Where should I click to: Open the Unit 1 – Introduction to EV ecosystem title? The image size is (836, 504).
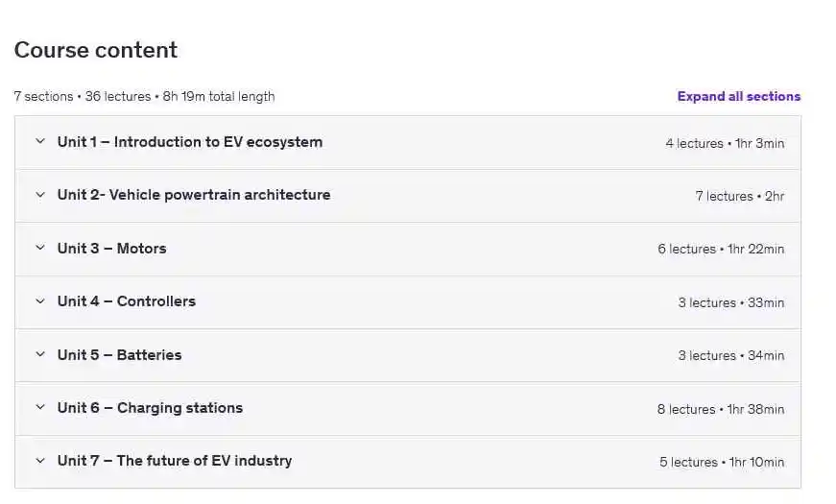pos(189,142)
